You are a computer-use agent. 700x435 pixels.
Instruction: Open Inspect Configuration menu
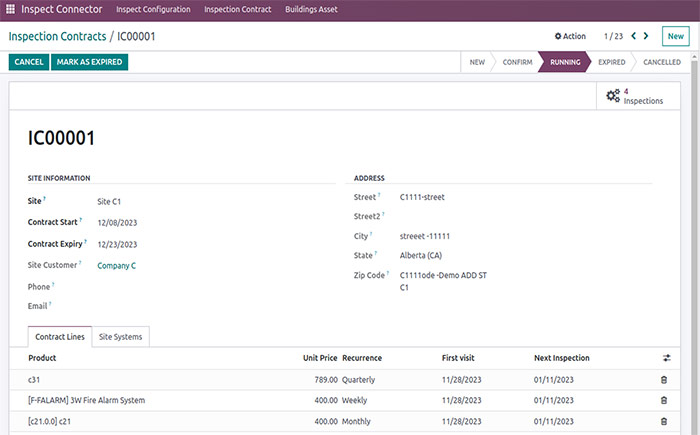[153, 9]
